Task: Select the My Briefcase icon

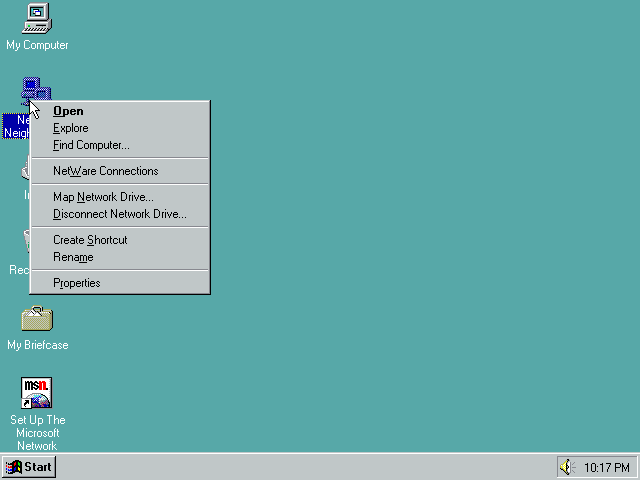Action: 37,318
